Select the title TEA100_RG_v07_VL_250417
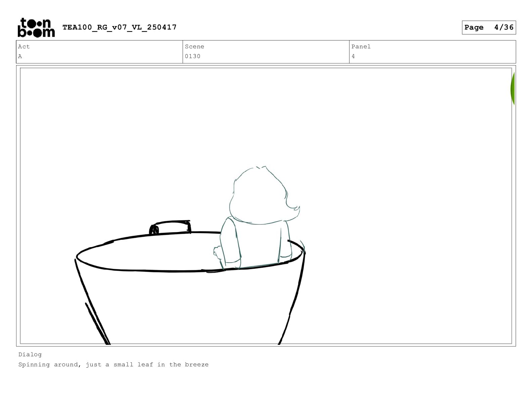Screen dimensions: 532x411 coord(120,27)
